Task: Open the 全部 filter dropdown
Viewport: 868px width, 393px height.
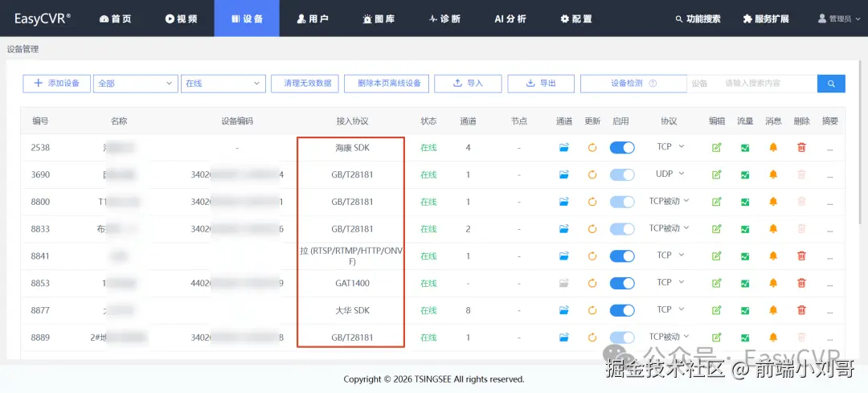Action: pos(136,84)
